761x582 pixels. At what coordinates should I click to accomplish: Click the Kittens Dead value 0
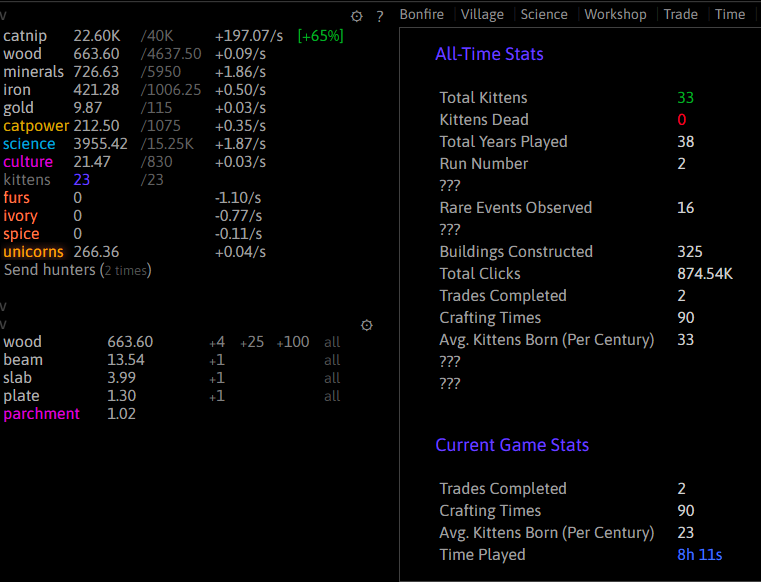[682, 119]
